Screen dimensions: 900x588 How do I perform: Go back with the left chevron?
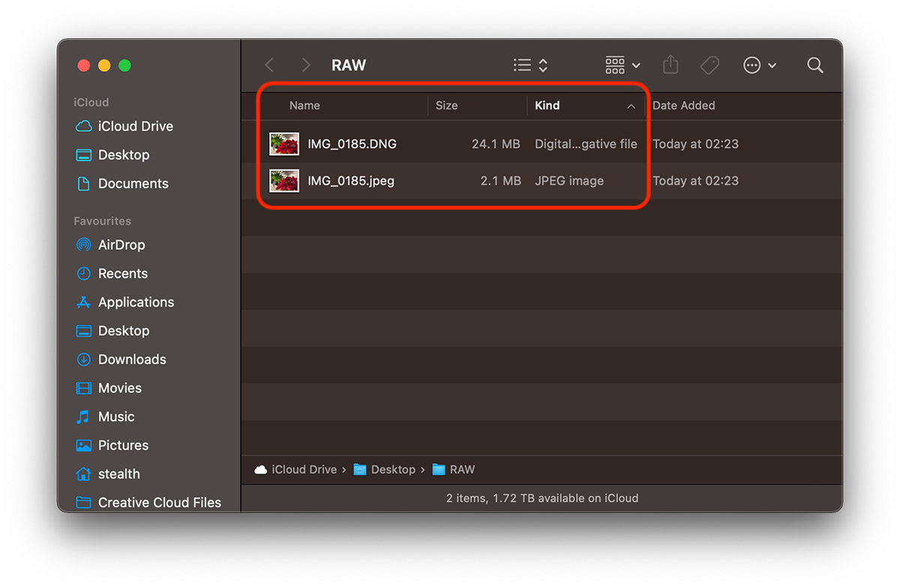coord(270,65)
